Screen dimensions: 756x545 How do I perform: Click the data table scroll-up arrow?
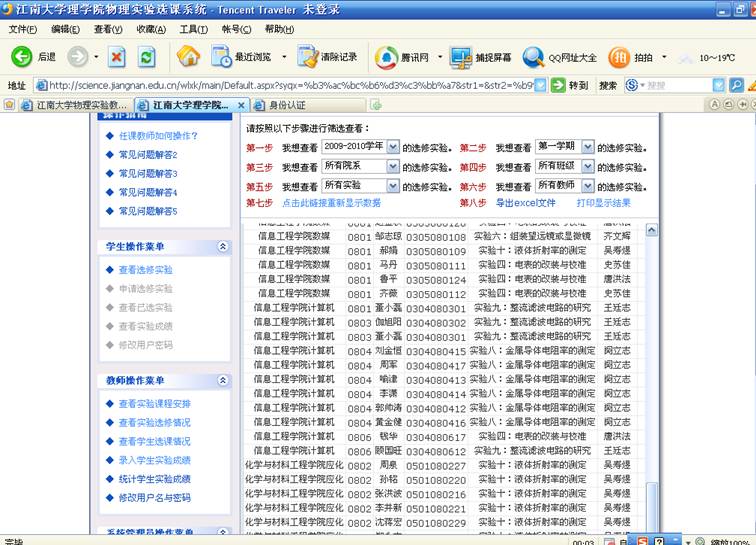pos(651,230)
